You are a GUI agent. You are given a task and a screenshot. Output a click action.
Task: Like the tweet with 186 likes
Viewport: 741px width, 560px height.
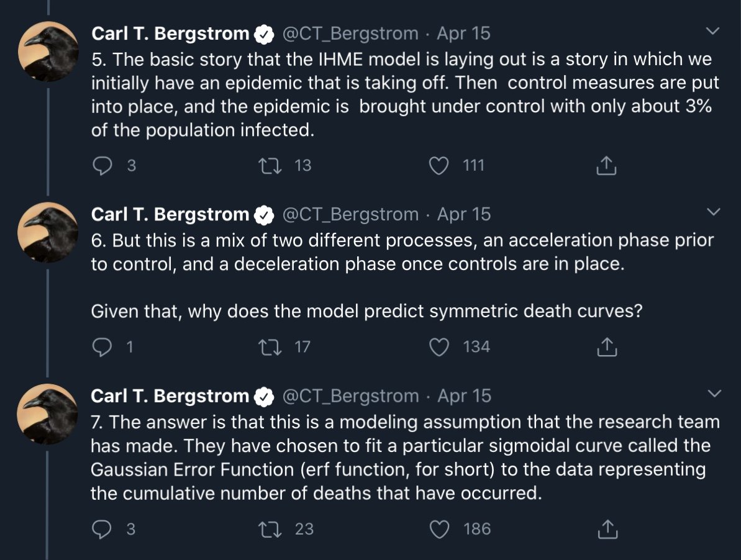(x=440, y=530)
